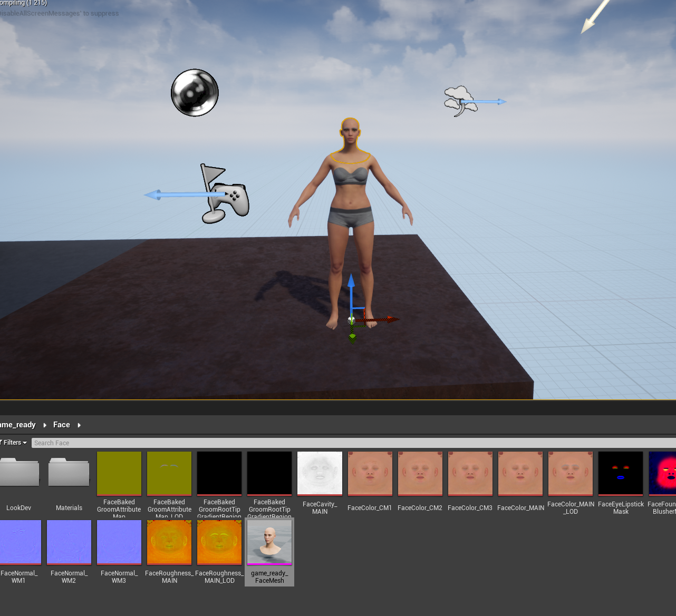Image resolution: width=676 pixels, height=616 pixels.
Task: Click the Search Face input field
Action: click(353, 443)
